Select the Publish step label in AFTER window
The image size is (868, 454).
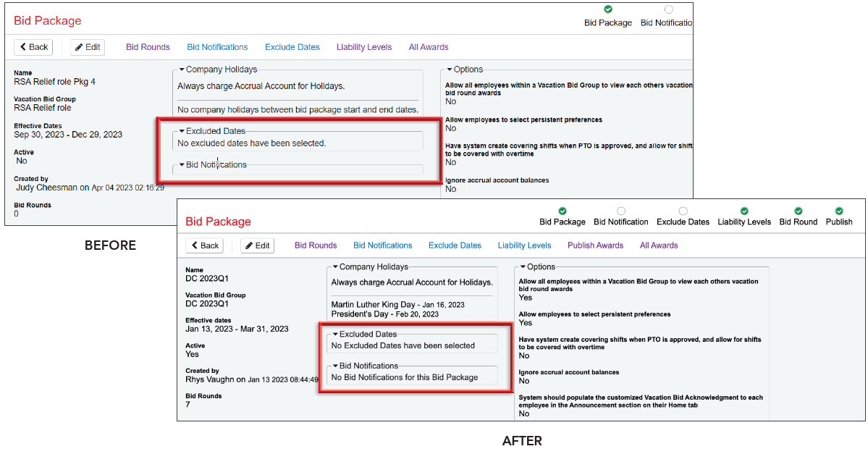click(x=839, y=222)
